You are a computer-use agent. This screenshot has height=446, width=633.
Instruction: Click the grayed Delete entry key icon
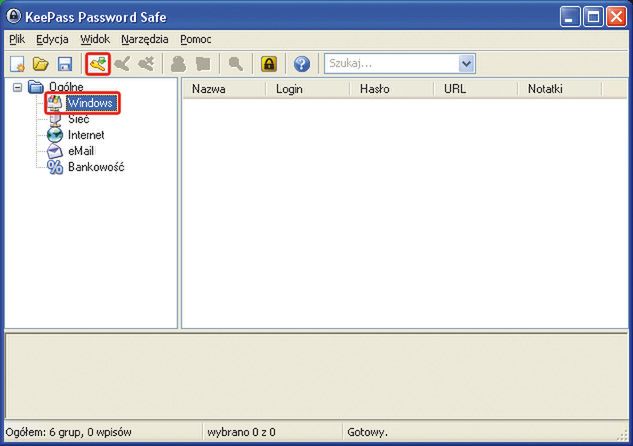(146, 64)
